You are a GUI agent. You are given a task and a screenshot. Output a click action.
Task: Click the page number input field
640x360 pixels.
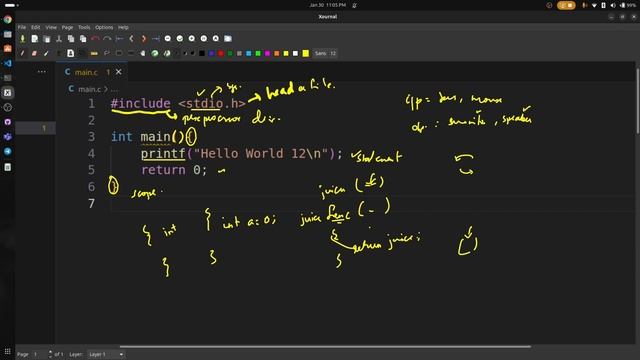(40, 354)
